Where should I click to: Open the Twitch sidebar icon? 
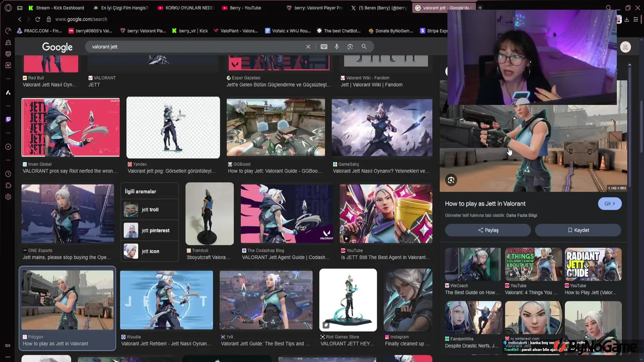pos(8,120)
